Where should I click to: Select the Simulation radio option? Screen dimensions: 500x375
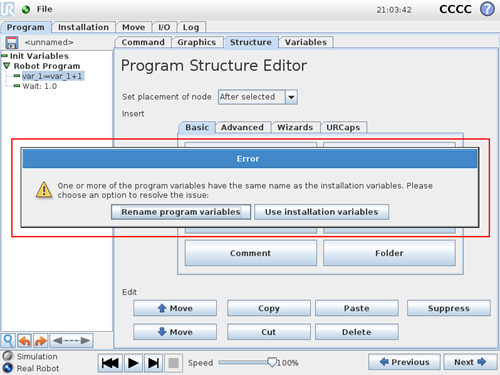click(7, 356)
